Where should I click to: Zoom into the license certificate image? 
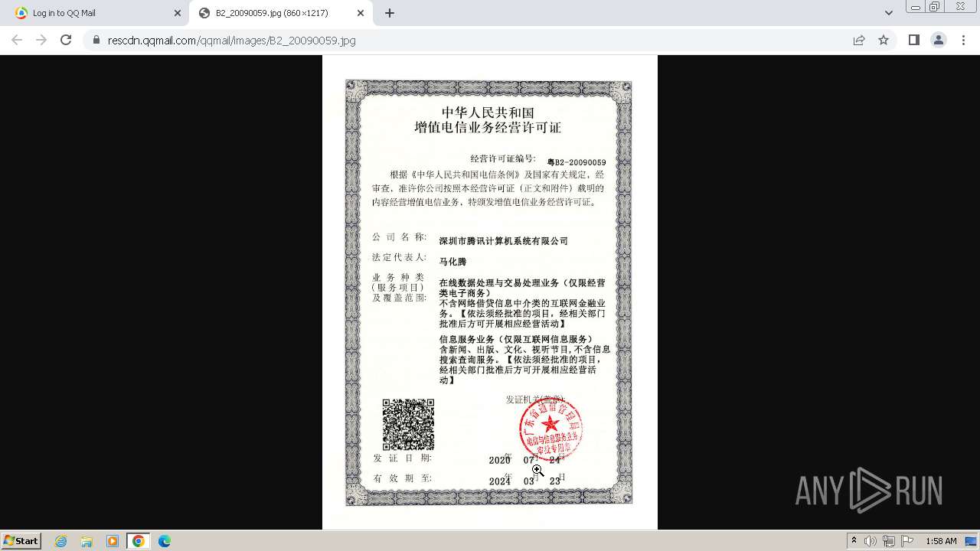pyautogui.click(x=489, y=292)
